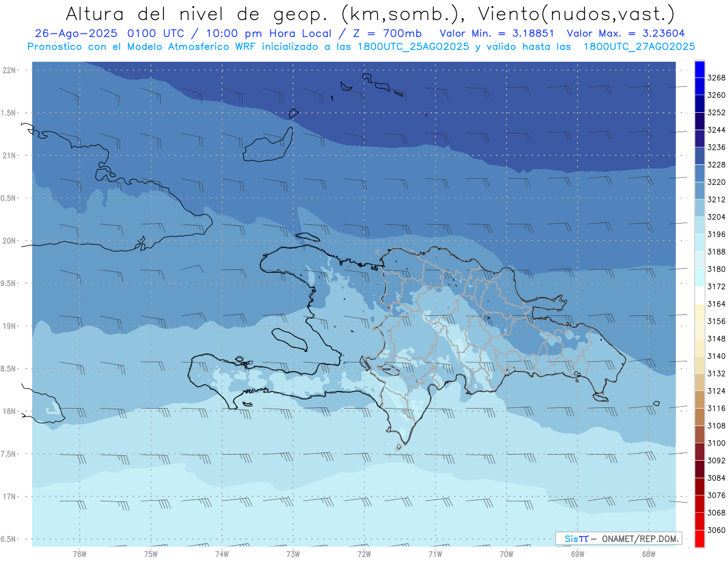Click the 6.5N latitude label
The width and height of the screenshot is (728, 562).
click(9, 539)
